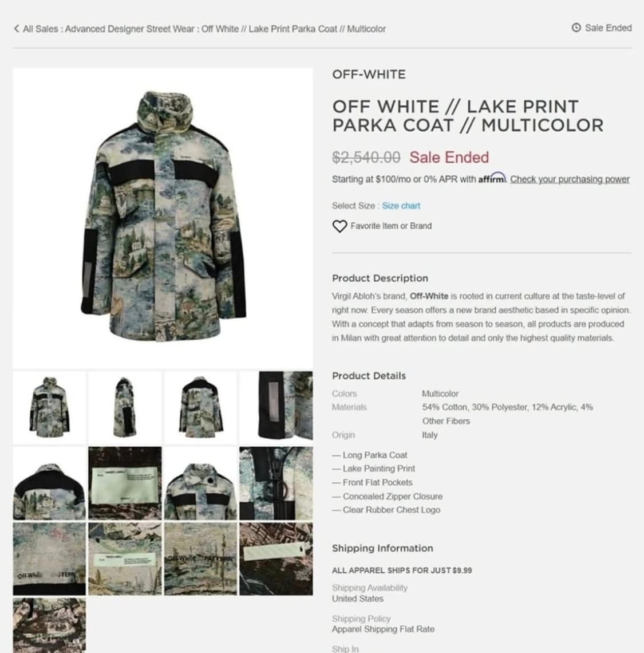This screenshot has width=644, height=653.
Task: Select Favorite Item or Brand
Action: pos(391,226)
